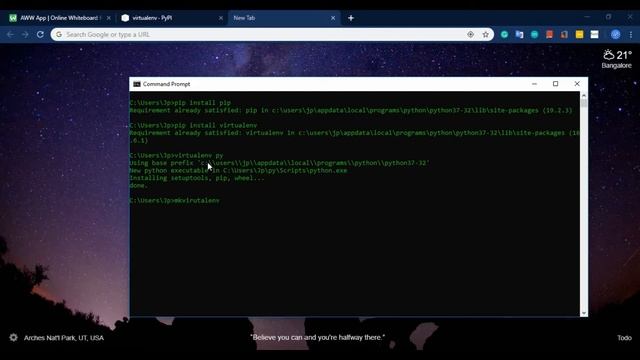Click the Command Prompt scrollbar down arrow
The image size is (640, 360).
point(584,313)
